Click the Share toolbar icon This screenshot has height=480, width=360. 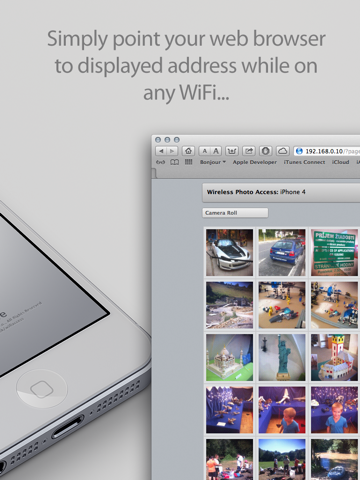point(249,151)
